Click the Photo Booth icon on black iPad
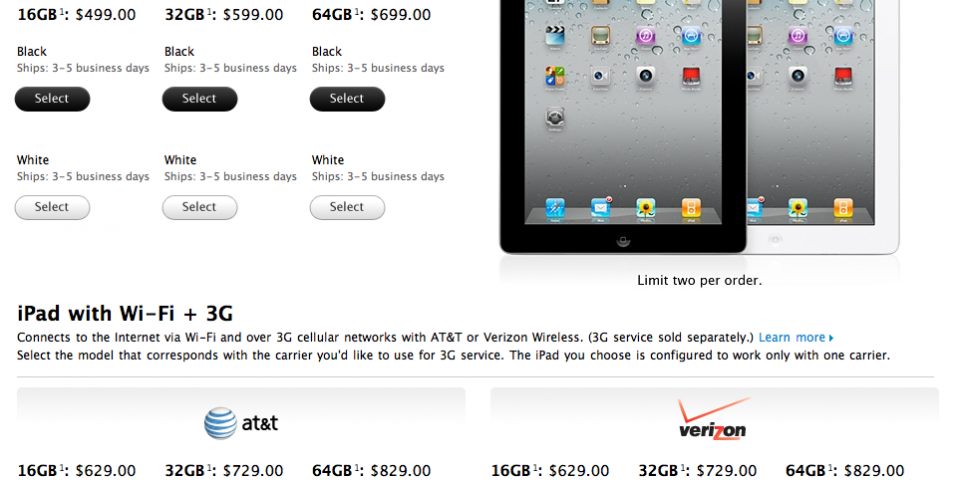The image size is (960, 480). pyautogui.click(x=691, y=76)
